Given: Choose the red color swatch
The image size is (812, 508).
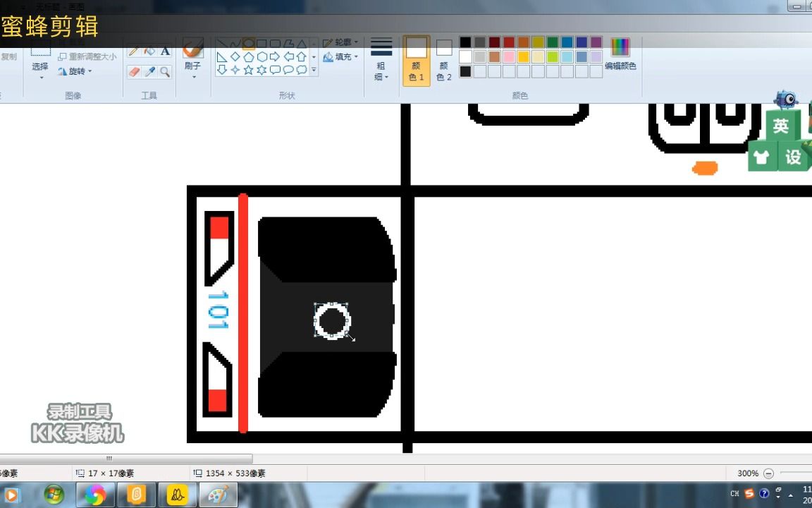Looking at the screenshot, I should [x=509, y=42].
